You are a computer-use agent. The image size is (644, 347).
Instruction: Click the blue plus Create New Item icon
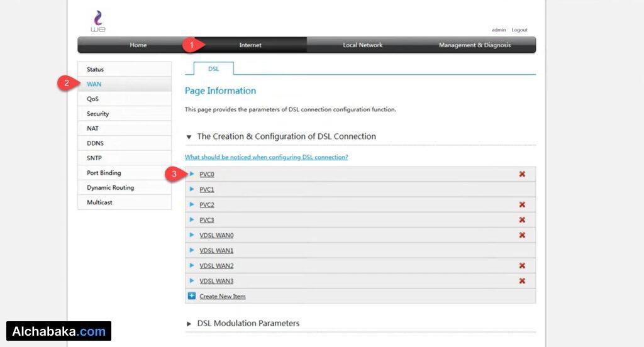coord(192,296)
